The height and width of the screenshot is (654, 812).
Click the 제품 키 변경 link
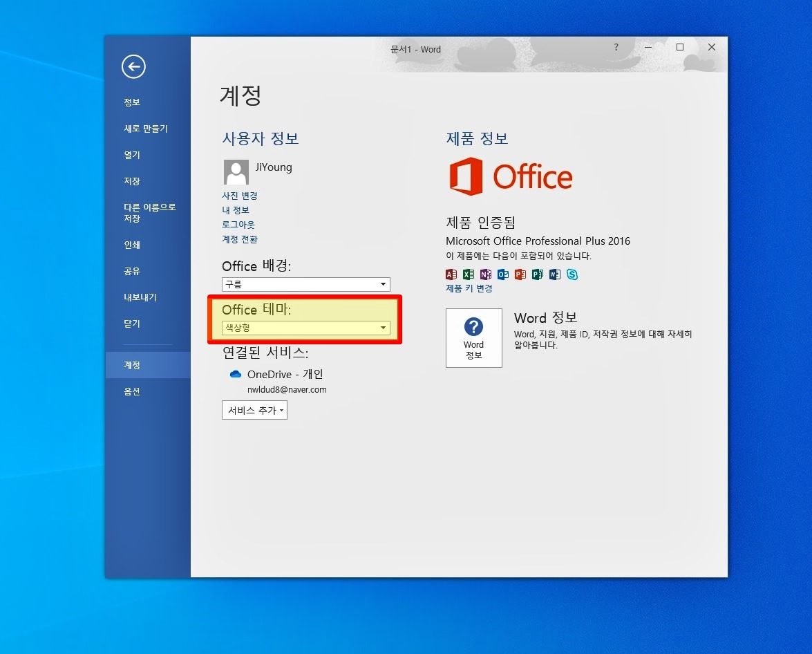469,288
